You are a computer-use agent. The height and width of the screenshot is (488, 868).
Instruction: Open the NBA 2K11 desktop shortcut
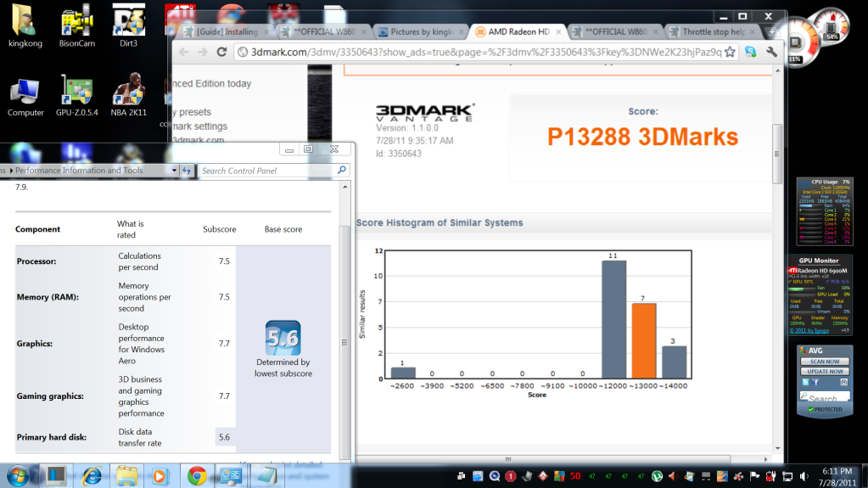128,95
